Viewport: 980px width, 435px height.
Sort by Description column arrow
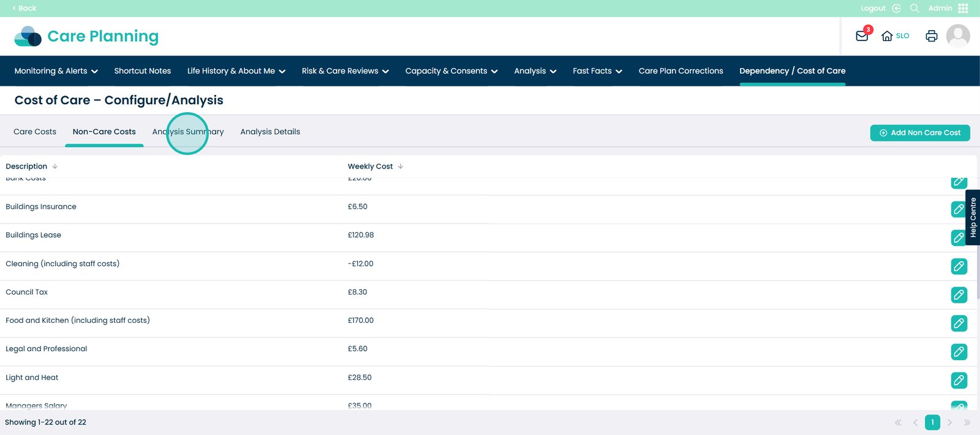[55, 167]
